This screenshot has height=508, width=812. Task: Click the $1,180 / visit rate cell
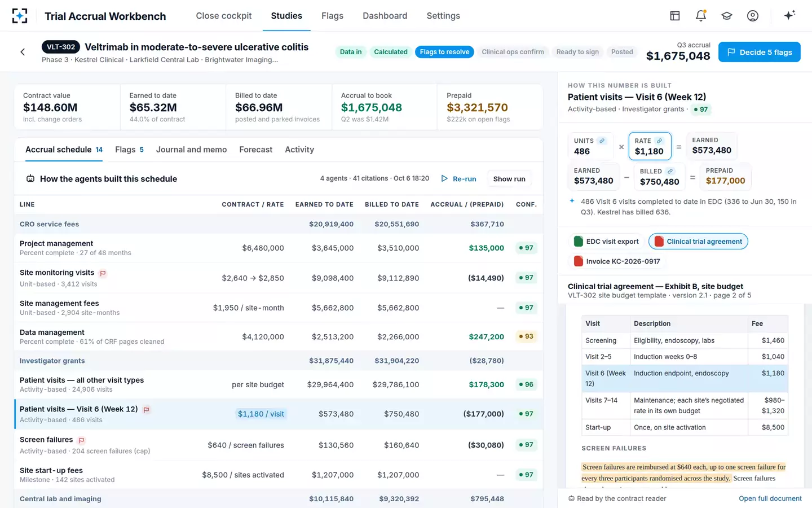pyautogui.click(x=261, y=414)
